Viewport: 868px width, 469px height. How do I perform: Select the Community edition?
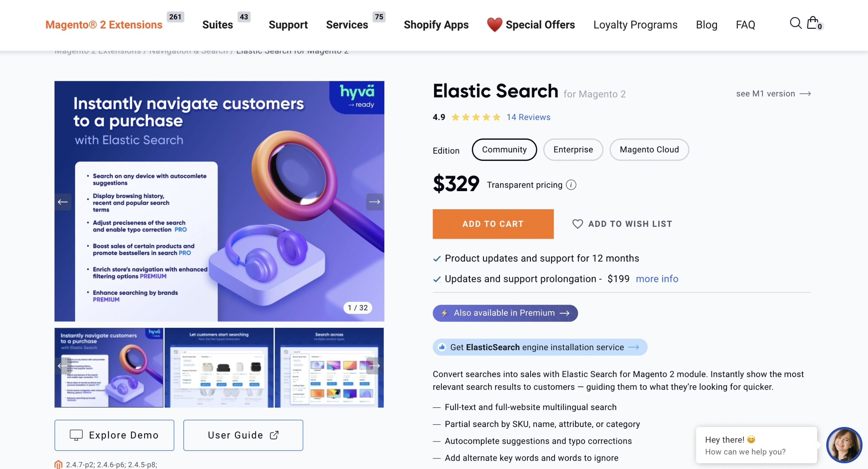(504, 149)
